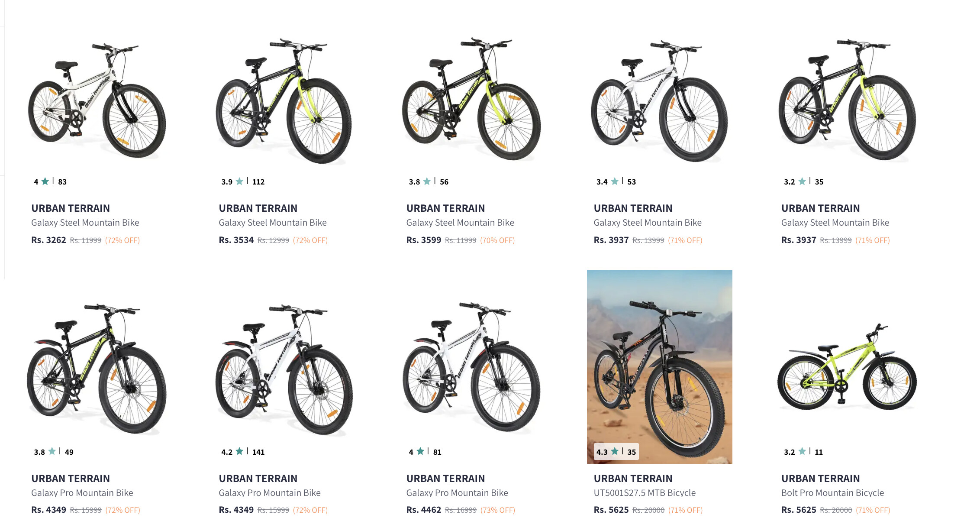
Task: Click the Rs. 4462 price
Action: (x=423, y=510)
